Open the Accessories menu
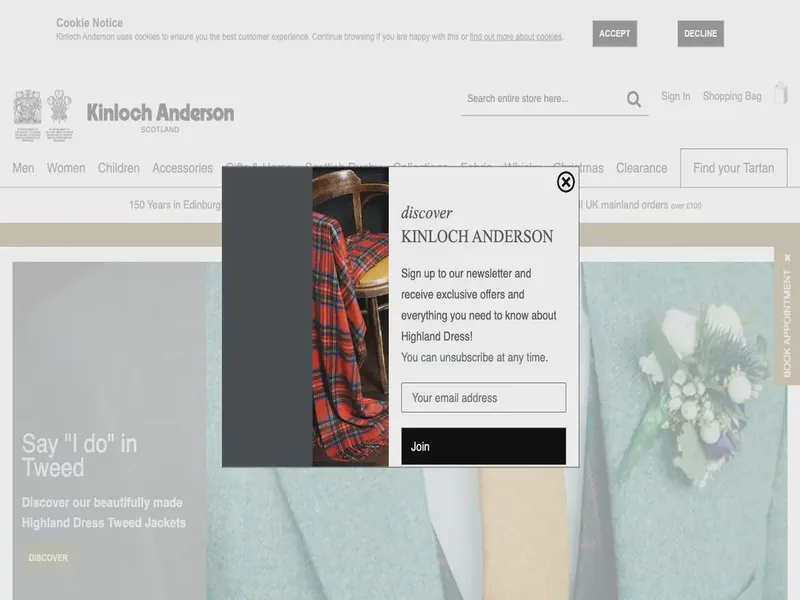The height and width of the screenshot is (600, 800). (x=182, y=168)
